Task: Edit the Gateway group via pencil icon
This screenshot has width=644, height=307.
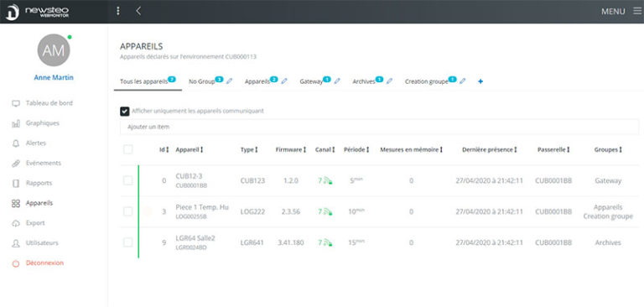Action: click(x=337, y=81)
